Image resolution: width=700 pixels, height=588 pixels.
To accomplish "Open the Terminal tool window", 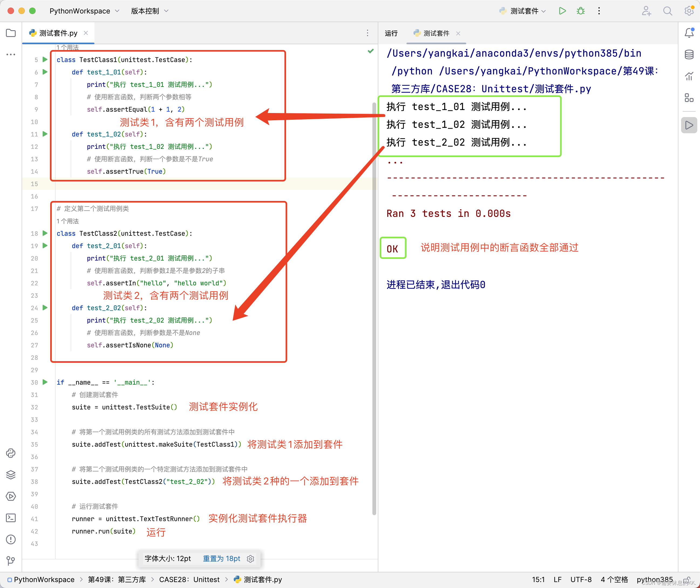I will tap(11, 518).
